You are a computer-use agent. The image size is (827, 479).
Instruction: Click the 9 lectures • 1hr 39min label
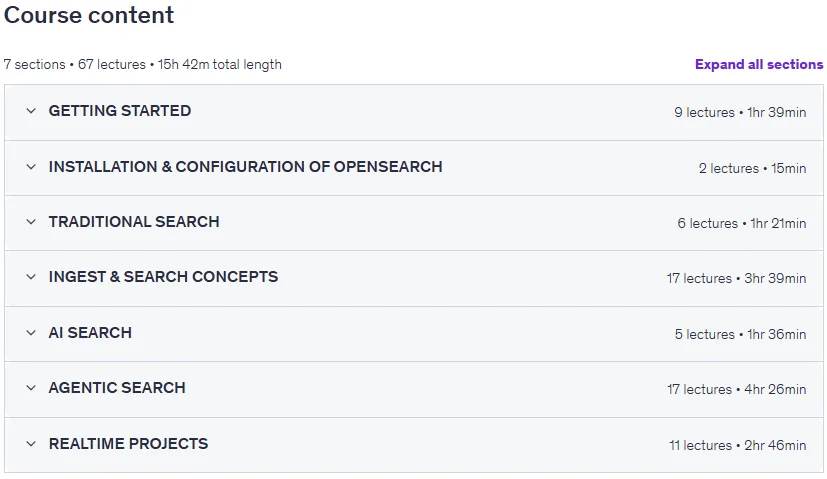740,112
